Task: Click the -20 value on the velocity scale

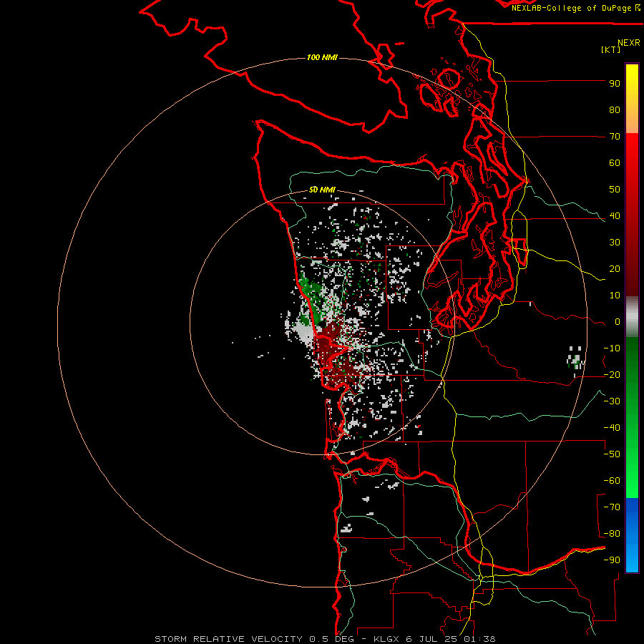Action: 612,375
